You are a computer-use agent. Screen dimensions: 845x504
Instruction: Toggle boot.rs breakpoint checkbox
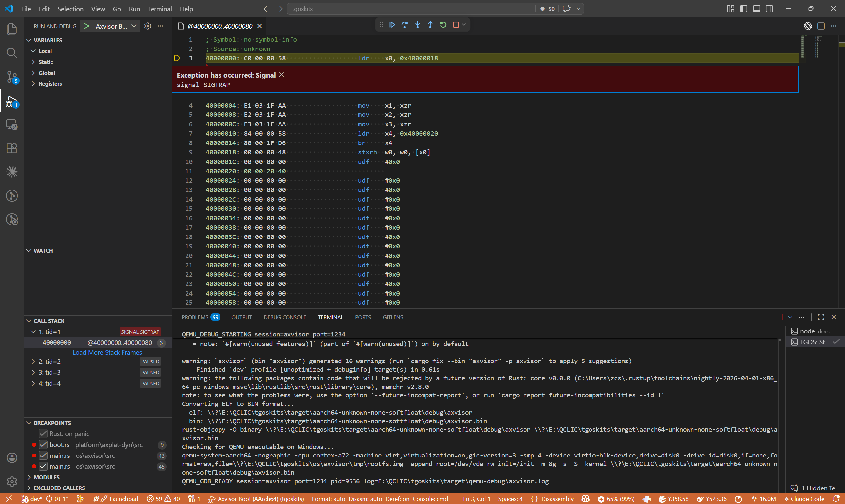pos(43,445)
